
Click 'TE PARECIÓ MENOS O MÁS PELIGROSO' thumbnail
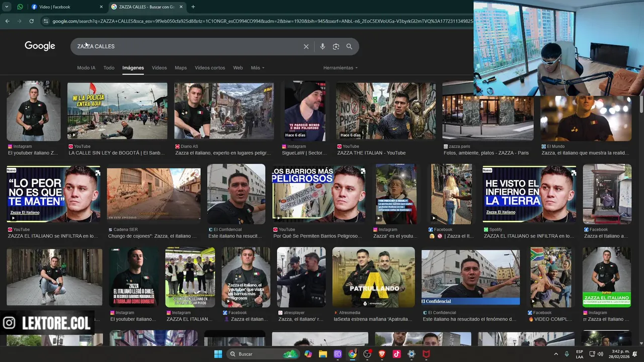tap(305, 111)
